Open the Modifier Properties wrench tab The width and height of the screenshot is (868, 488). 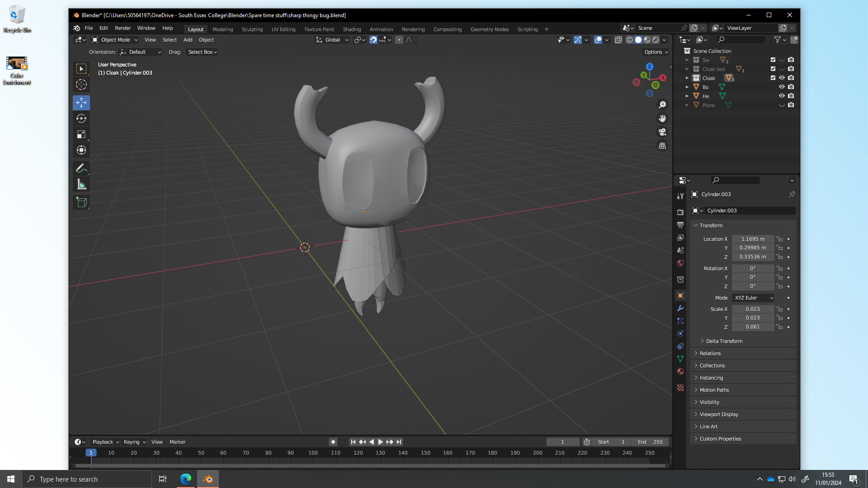coord(680,308)
